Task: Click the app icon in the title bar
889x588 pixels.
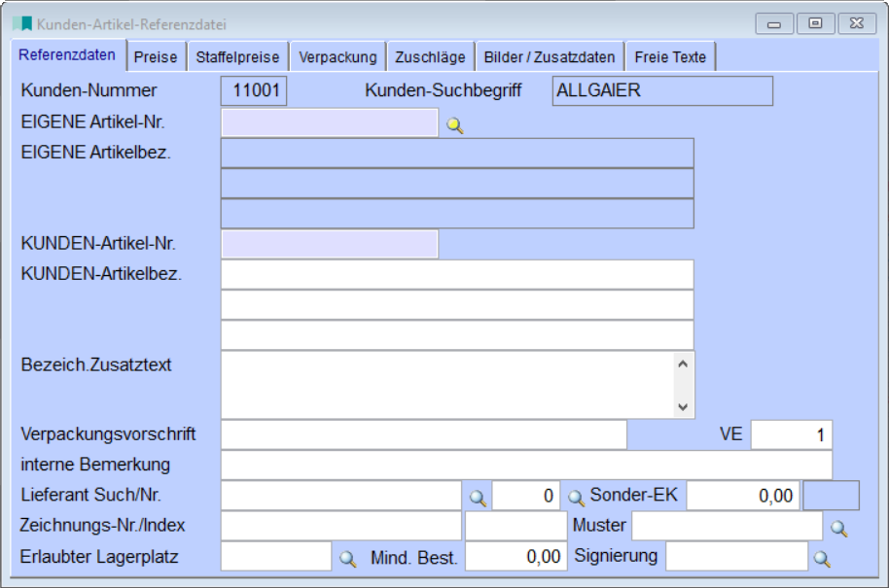Action: (x=21, y=23)
